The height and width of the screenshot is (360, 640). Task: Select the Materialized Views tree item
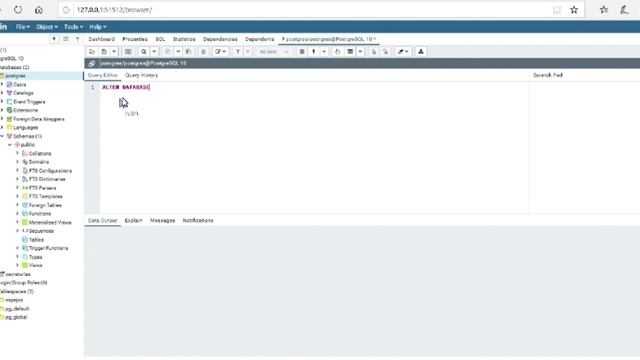(x=50, y=222)
